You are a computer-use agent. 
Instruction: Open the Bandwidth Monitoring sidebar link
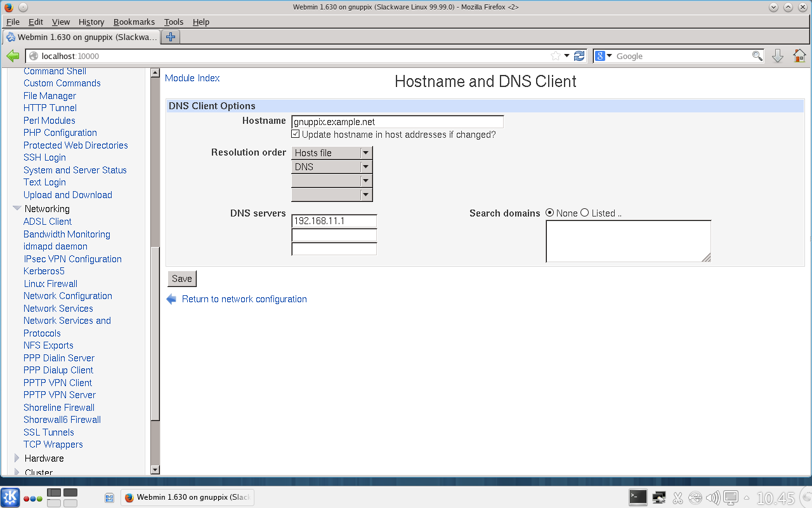click(67, 234)
